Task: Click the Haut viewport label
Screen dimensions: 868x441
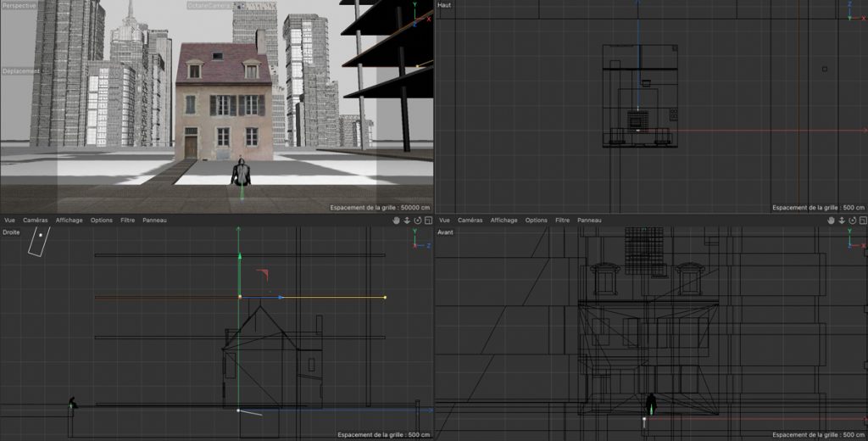Action: coord(444,6)
